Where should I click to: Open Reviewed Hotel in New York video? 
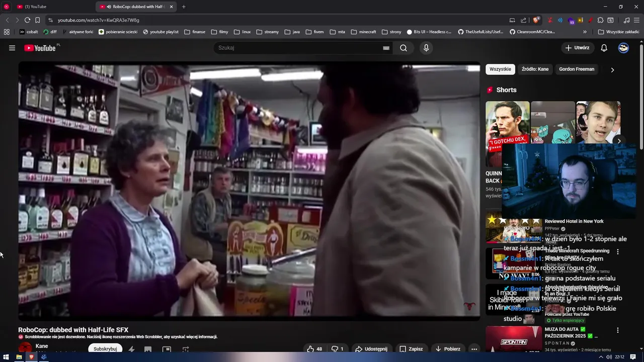click(x=574, y=221)
